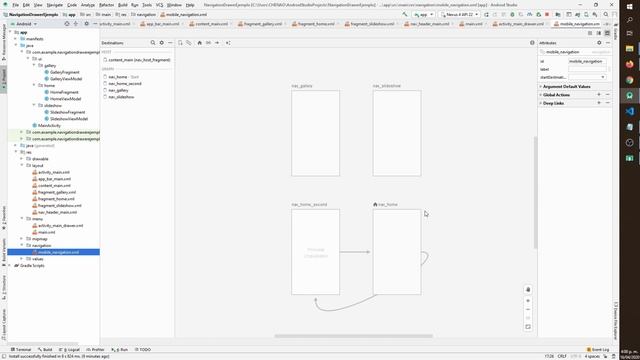Open the Refactor menu
640x360 pixels.
tap(107, 5)
